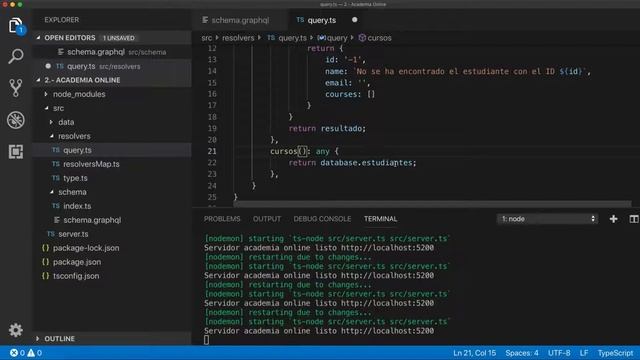Open the Extensions view icon

pyautogui.click(x=16, y=152)
